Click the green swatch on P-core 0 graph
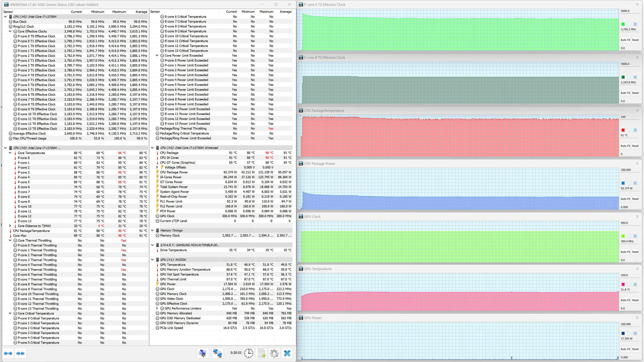Image resolution: width=644 pixels, height=362 pixels. pos(623,24)
